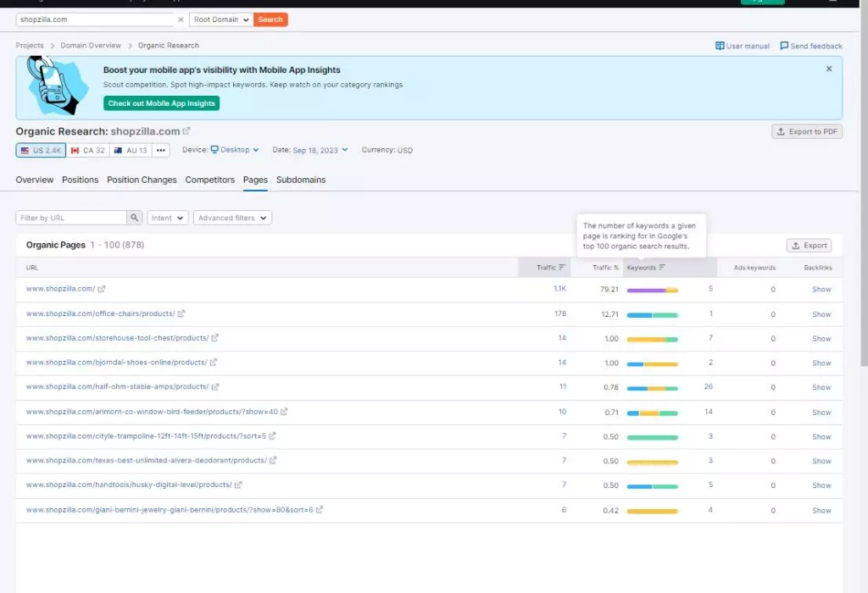Open external link for cityle-trampoline page
Screen dimensions: 868x593
pos(272,436)
